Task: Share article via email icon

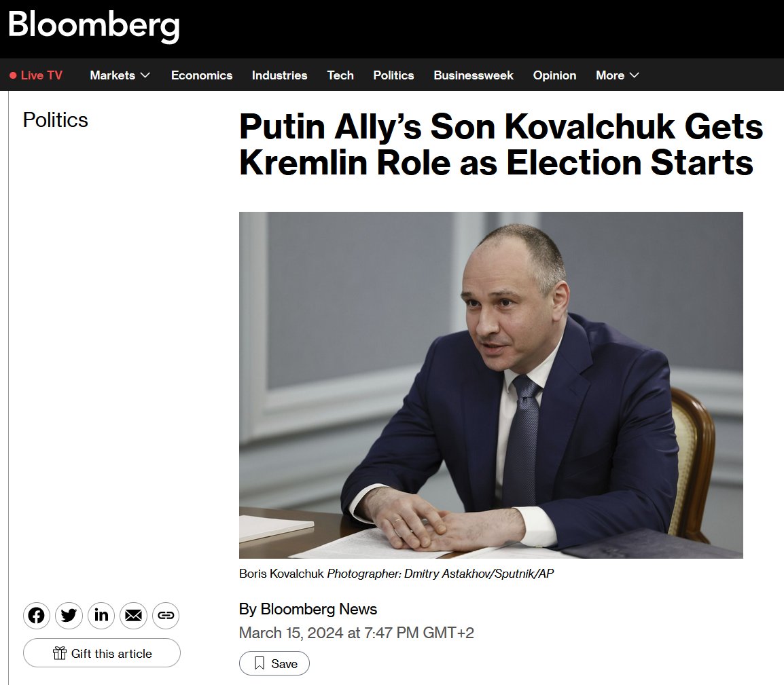Action: 134,615
